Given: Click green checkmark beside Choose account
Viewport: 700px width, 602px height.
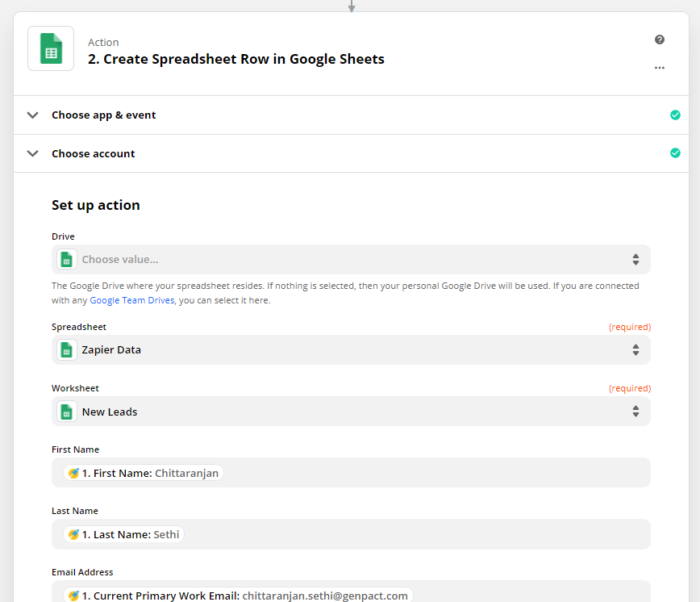Looking at the screenshot, I should pyautogui.click(x=675, y=153).
